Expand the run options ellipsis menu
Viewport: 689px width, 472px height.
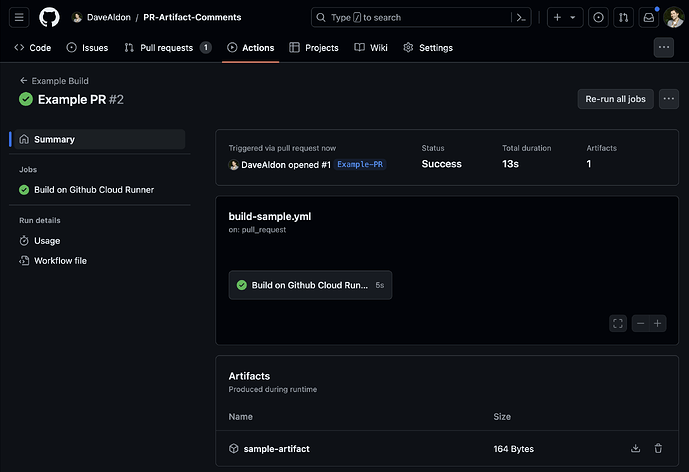coord(669,98)
